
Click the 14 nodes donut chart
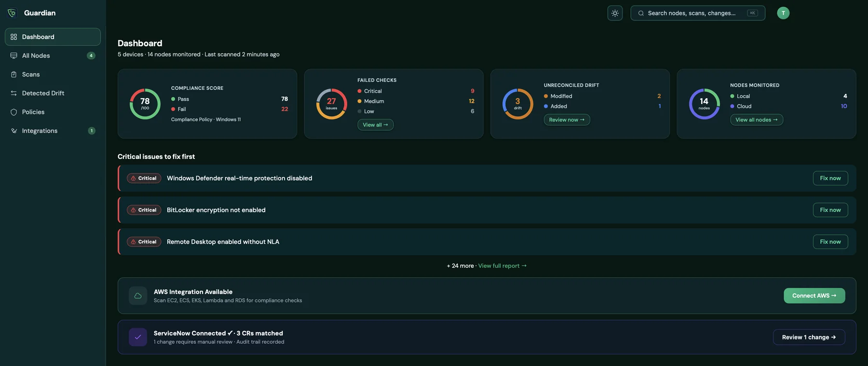click(x=704, y=104)
